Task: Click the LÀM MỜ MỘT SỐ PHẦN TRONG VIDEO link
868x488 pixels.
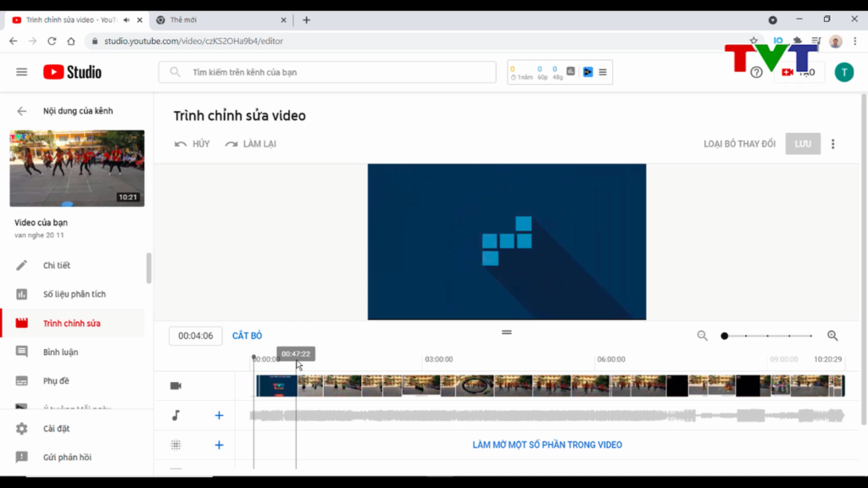Action: click(x=547, y=445)
